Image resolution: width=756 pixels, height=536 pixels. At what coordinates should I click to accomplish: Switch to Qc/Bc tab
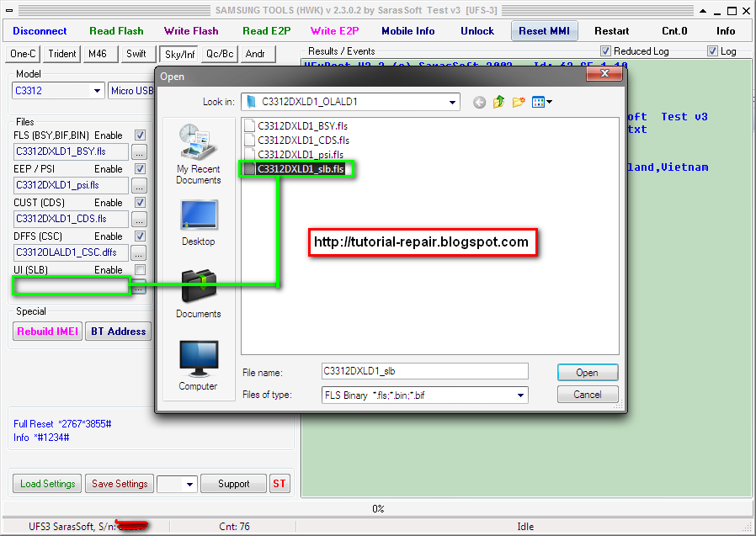point(220,54)
